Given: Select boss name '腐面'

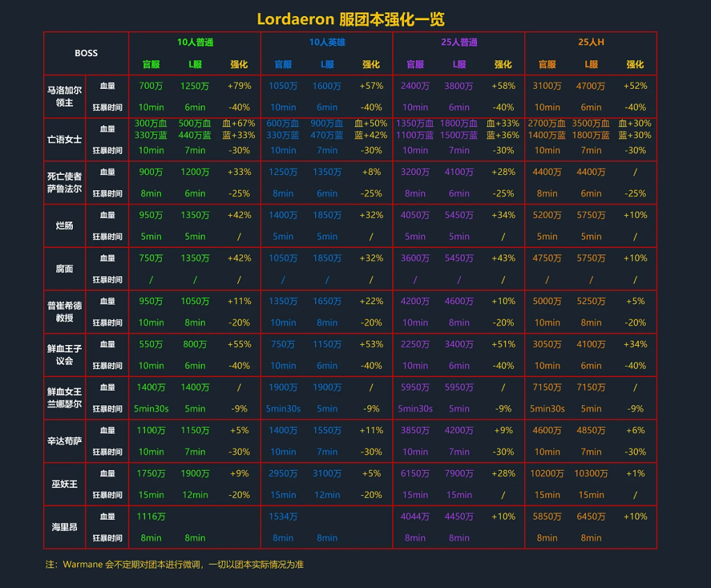Looking at the screenshot, I should point(65,269).
